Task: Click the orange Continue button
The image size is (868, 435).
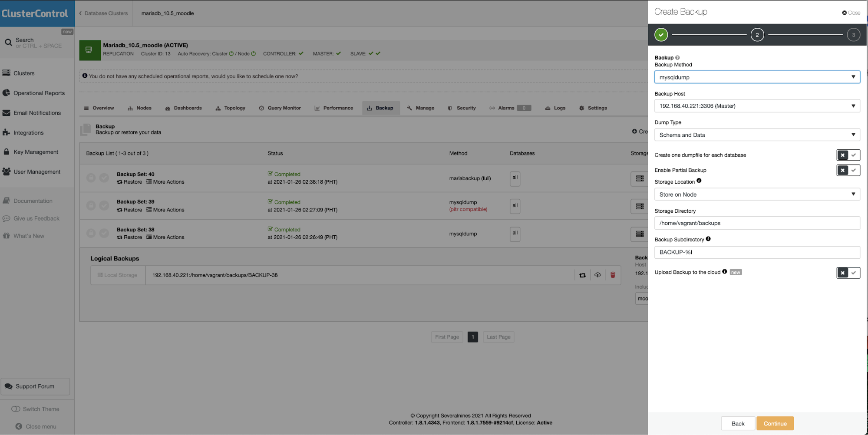Action: point(775,424)
